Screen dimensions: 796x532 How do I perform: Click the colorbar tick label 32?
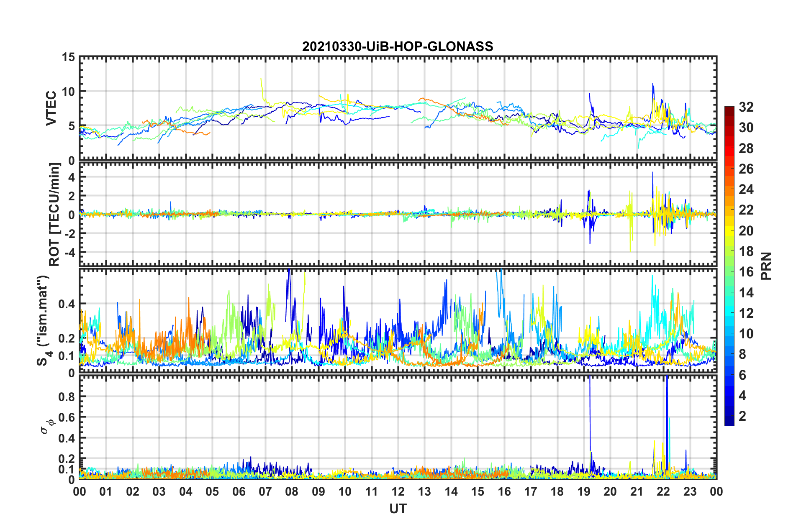746,107
